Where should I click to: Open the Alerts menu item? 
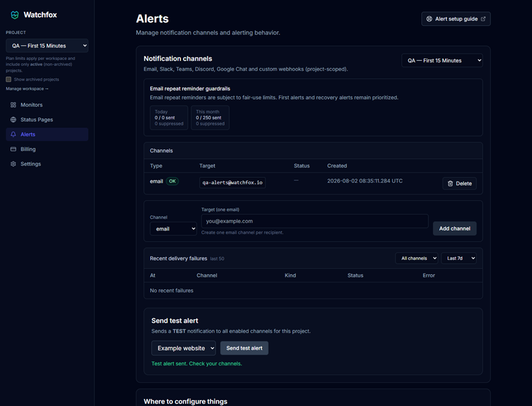(47, 134)
